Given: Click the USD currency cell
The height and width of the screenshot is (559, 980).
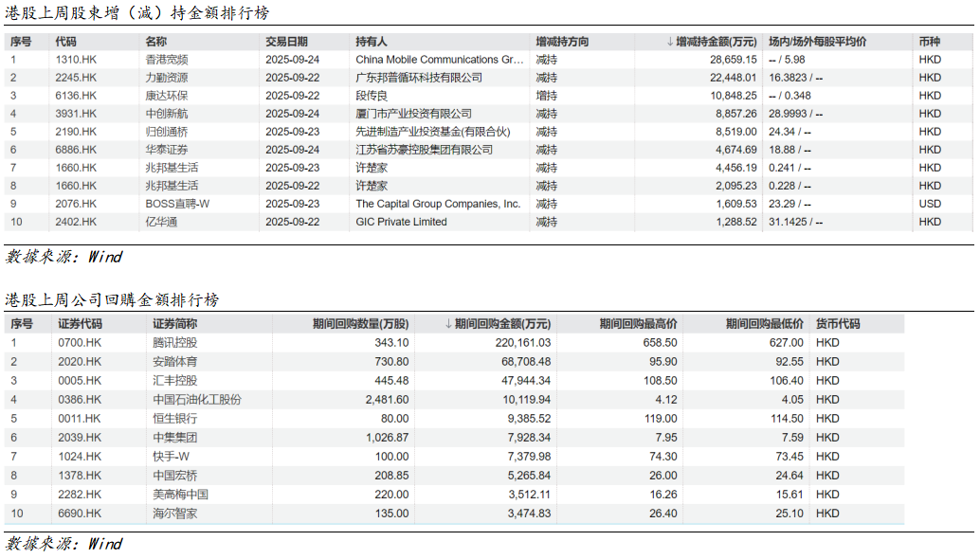Looking at the screenshot, I should pyautogui.click(x=930, y=204).
